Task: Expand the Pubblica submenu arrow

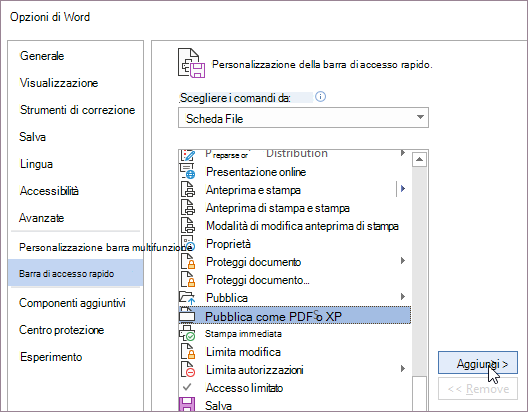Action: coord(402,297)
